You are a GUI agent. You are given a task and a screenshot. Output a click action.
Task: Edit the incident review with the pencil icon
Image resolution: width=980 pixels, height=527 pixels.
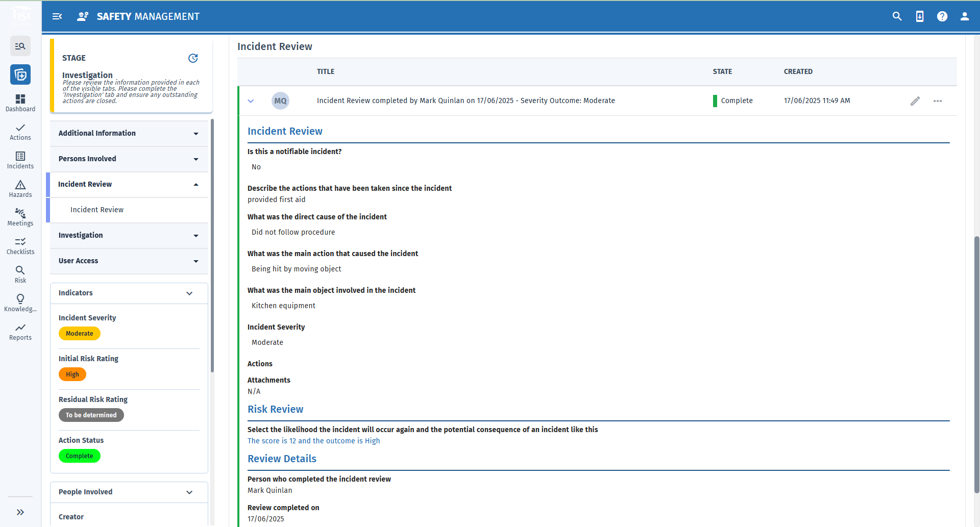tap(915, 101)
